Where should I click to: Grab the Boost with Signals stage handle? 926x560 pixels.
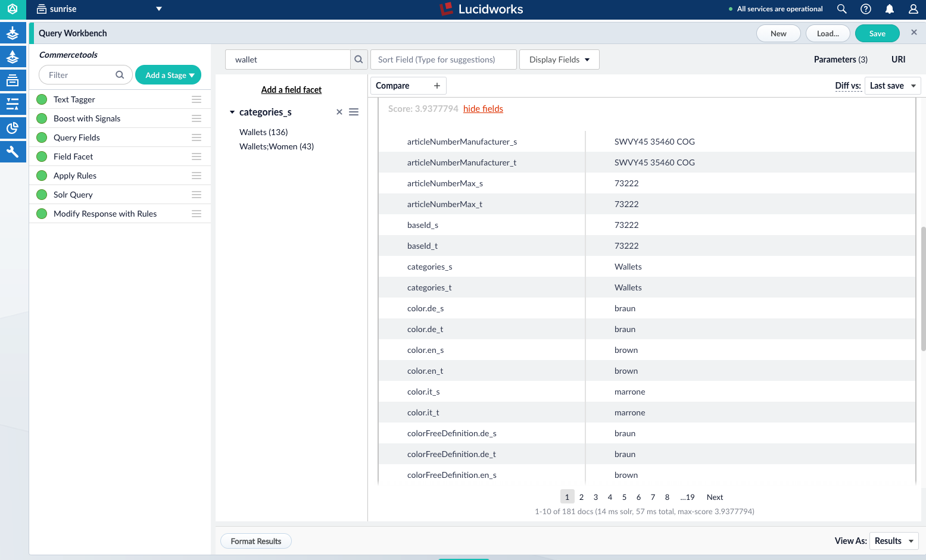197,118
